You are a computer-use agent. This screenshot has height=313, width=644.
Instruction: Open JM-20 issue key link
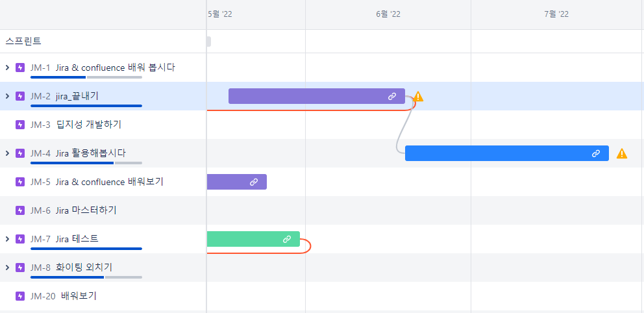[43, 295]
